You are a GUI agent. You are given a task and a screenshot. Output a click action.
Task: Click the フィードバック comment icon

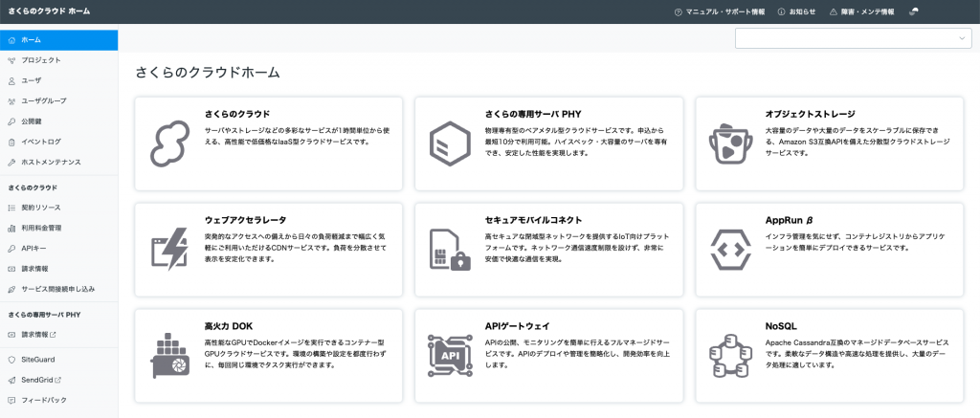pos(11,400)
